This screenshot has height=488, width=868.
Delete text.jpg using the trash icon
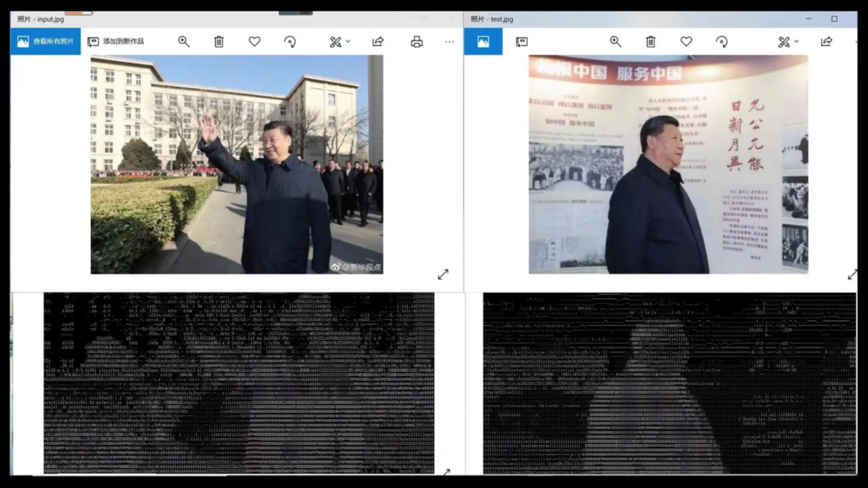pyautogui.click(x=651, y=42)
